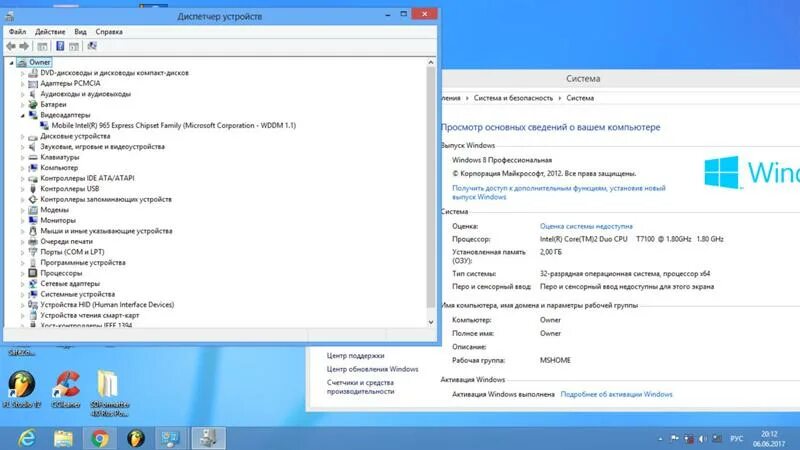
Task: Click the Устройства чтения смарт-карт icon
Action: (x=33, y=316)
